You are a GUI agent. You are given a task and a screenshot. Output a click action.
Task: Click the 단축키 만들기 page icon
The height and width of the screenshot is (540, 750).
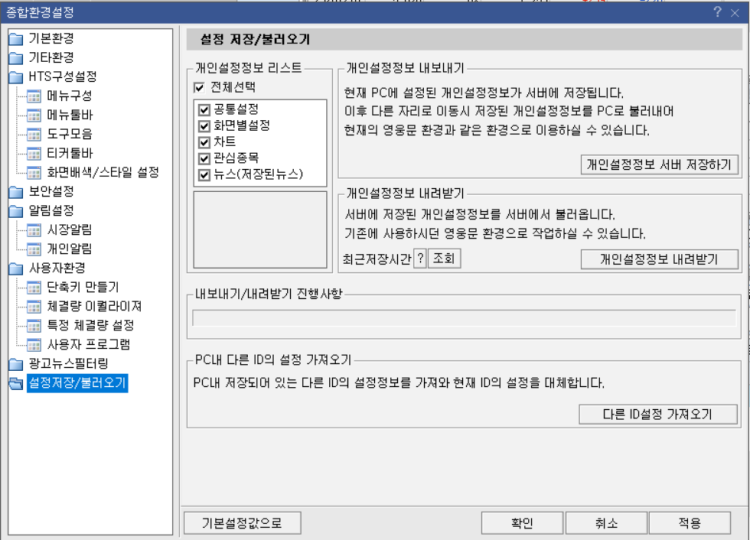(x=34, y=287)
